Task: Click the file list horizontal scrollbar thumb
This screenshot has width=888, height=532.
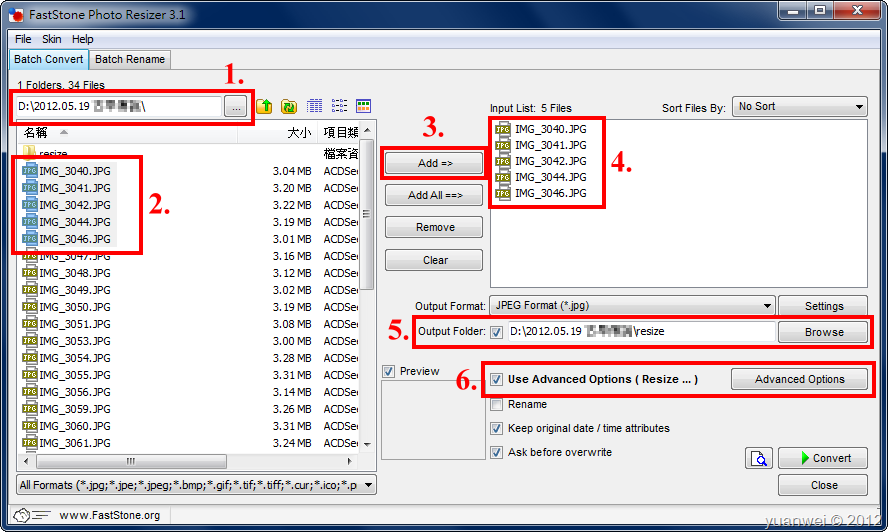Action: pyautogui.click(x=131, y=461)
